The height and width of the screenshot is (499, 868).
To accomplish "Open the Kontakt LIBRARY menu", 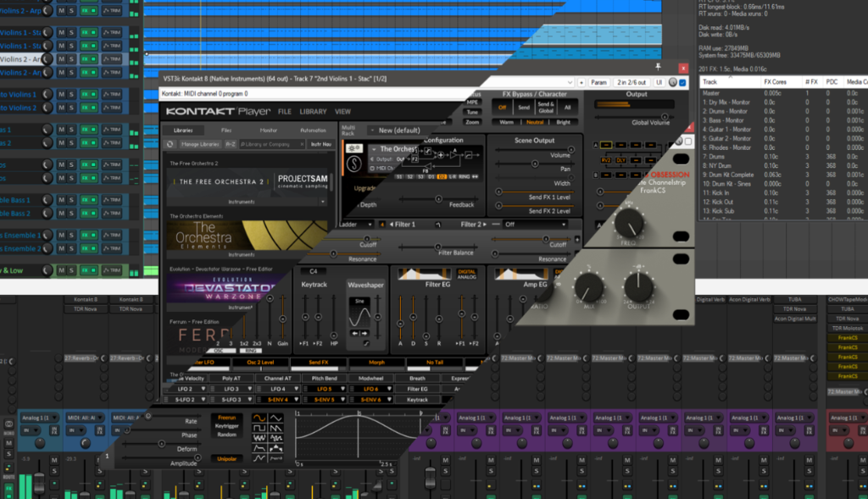I will click(314, 112).
